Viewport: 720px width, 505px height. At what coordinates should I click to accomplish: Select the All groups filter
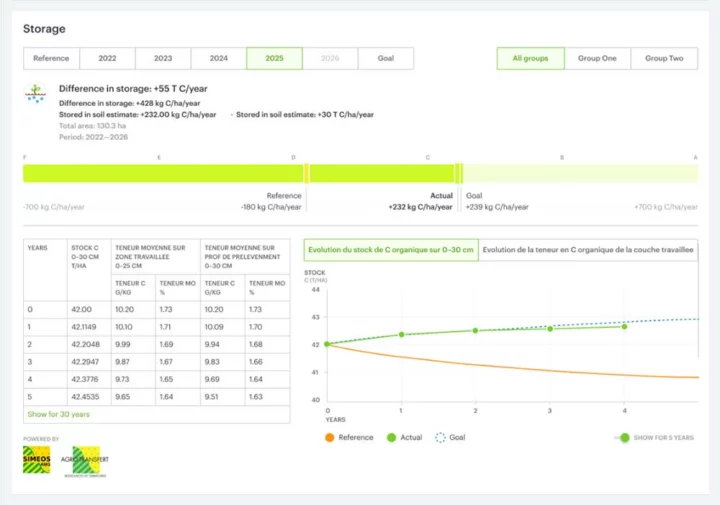tap(530, 59)
